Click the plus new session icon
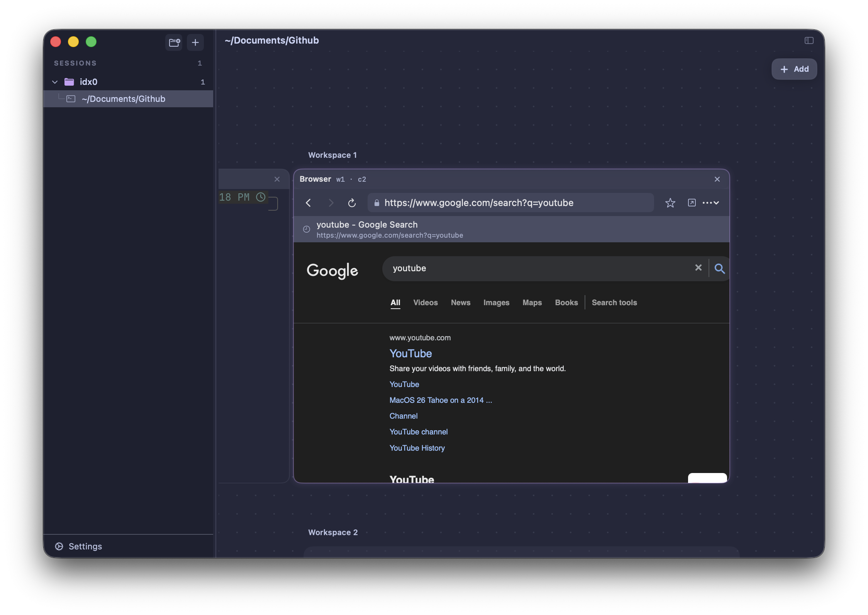 click(195, 42)
